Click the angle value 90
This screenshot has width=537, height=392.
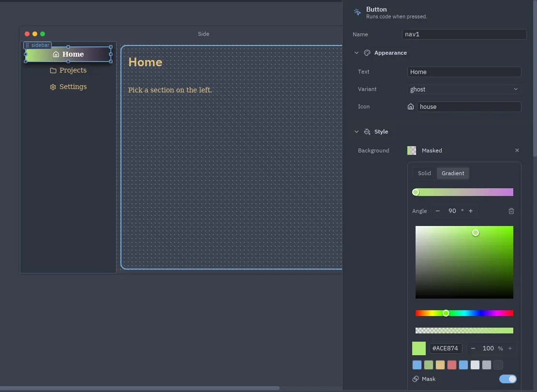pos(452,211)
